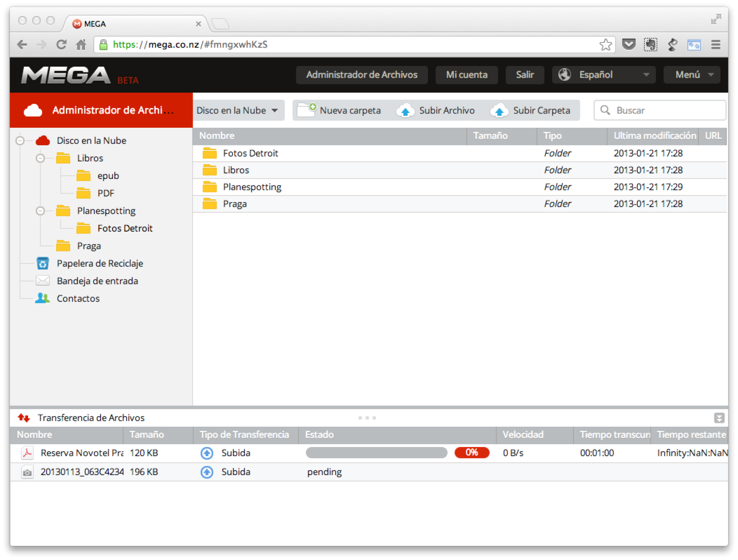Open the Mi cuenta page
The width and height of the screenshot is (738, 560).
pos(466,75)
